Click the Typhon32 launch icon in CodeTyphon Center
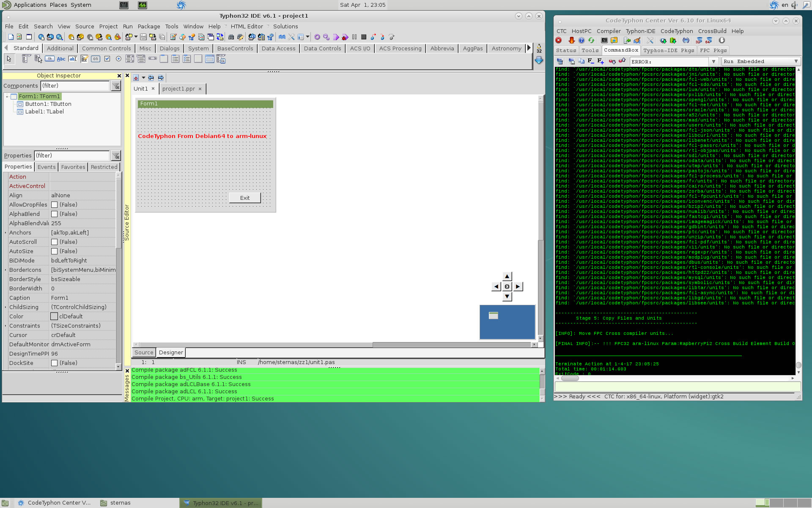This screenshot has width=812, height=508. coord(699,40)
